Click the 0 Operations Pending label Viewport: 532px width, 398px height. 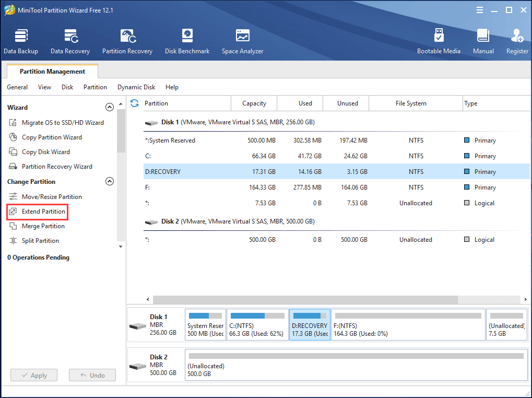pyautogui.click(x=38, y=257)
